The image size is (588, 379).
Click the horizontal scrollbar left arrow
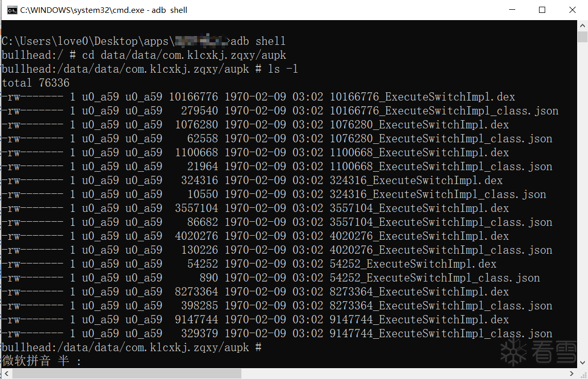6,373
